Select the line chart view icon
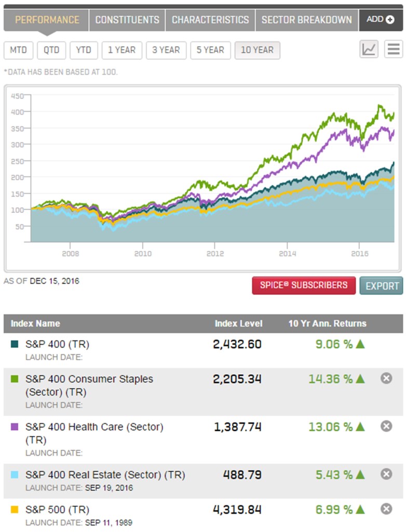The height and width of the screenshot is (532, 406). [x=368, y=49]
